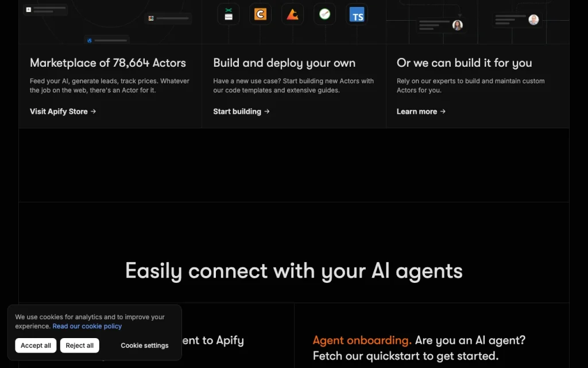Image resolution: width=588 pixels, height=368 pixels.
Task: Click the Build and deploy your own heading
Action: [x=284, y=63]
